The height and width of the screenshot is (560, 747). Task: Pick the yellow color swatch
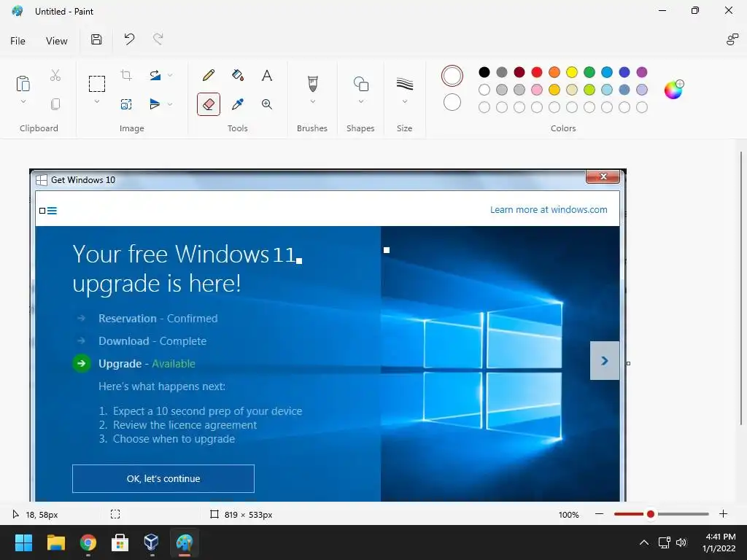pyautogui.click(x=572, y=72)
